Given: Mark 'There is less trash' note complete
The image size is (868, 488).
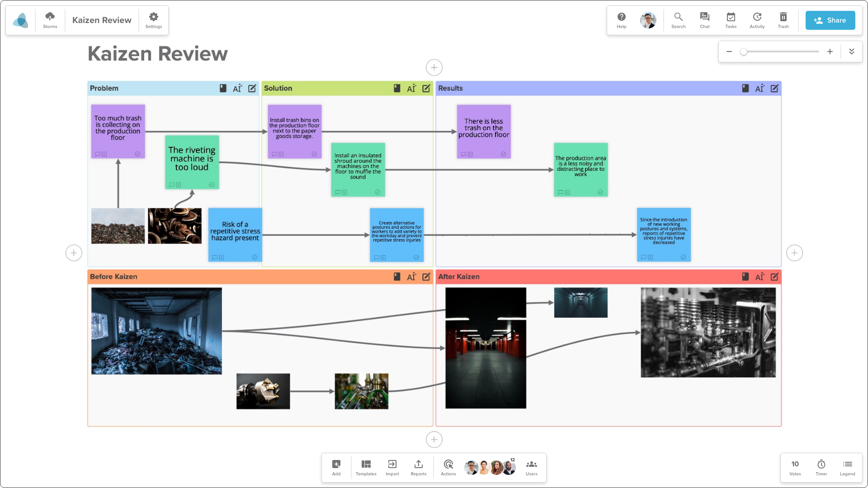Looking at the screenshot, I should tap(503, 154).
